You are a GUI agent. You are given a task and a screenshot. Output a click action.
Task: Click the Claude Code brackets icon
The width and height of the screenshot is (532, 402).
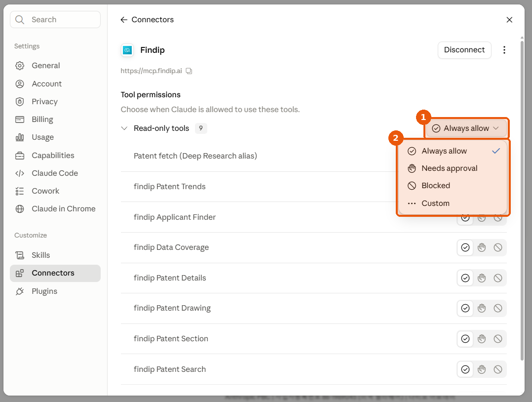[x=20, y=173]
